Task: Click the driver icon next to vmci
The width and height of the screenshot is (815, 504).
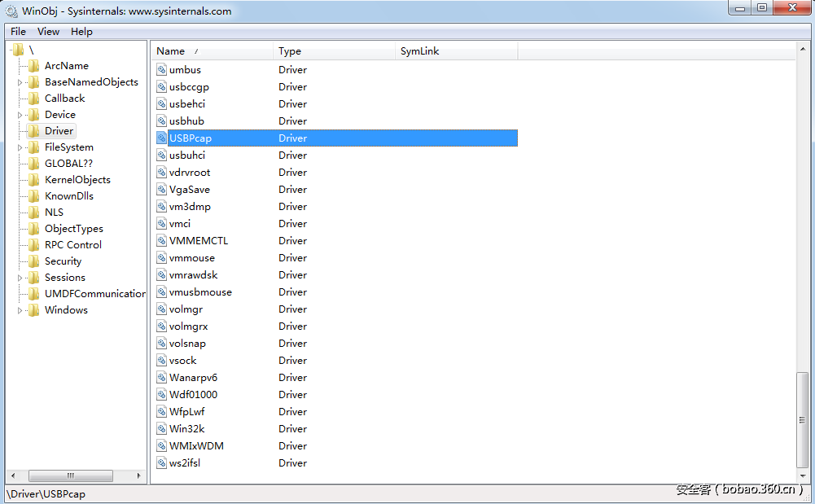Action: tap(161, 224)
